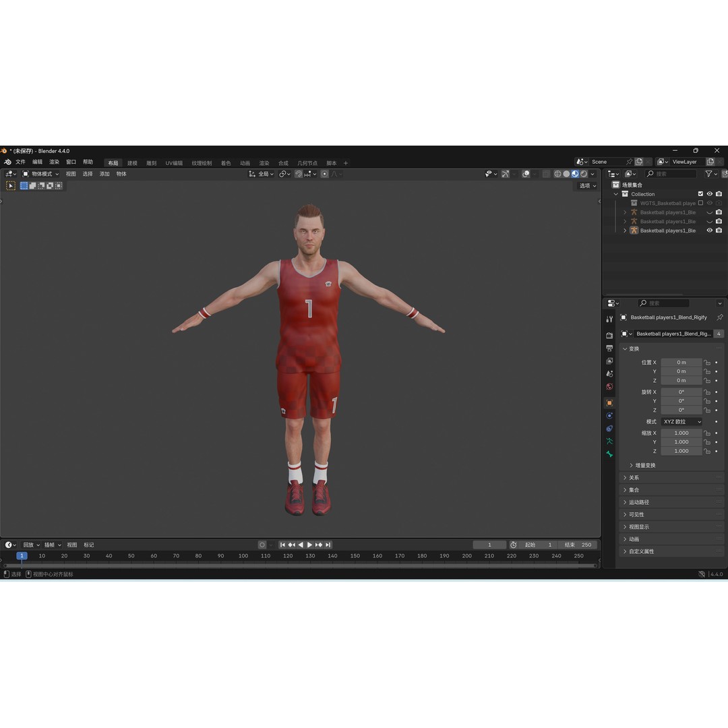
Task: Open the viewport shading options dropdown arrow
Action: (593, 174)
